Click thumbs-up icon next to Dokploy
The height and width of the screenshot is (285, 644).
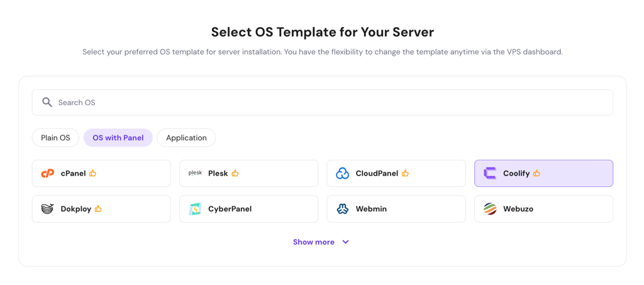(98, 209)
